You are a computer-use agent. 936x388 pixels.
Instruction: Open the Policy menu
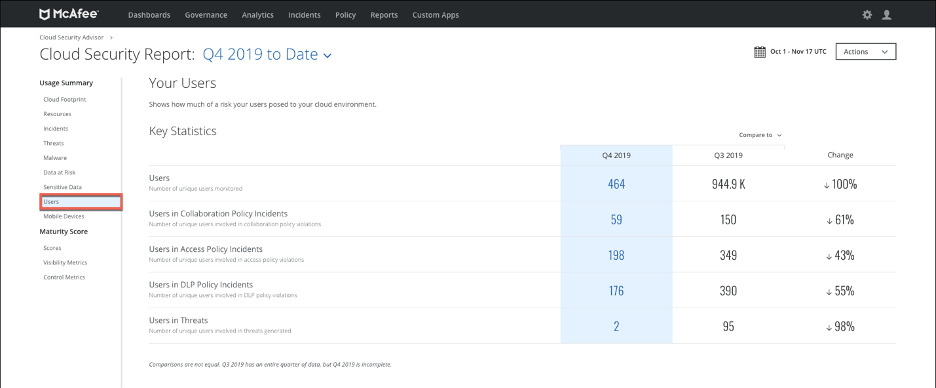point(346,15)
